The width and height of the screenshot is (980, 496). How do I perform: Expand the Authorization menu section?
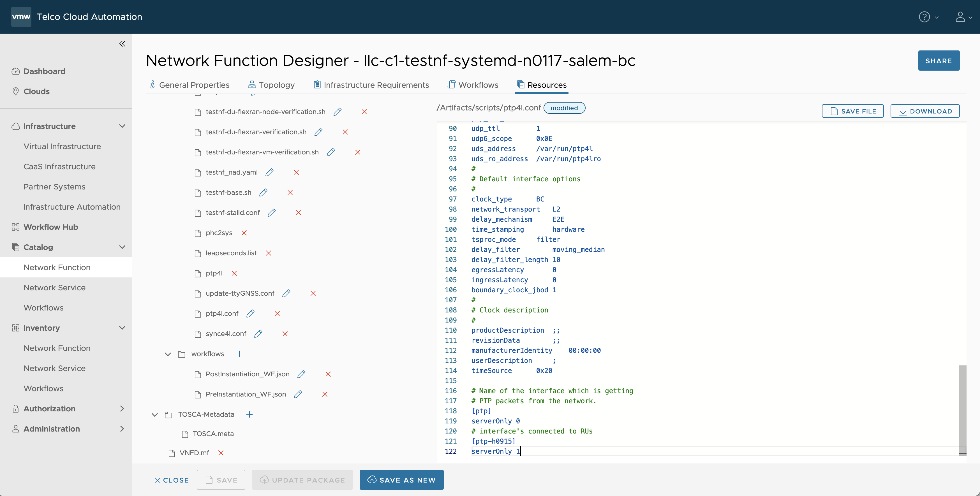(x=122, y=408)
